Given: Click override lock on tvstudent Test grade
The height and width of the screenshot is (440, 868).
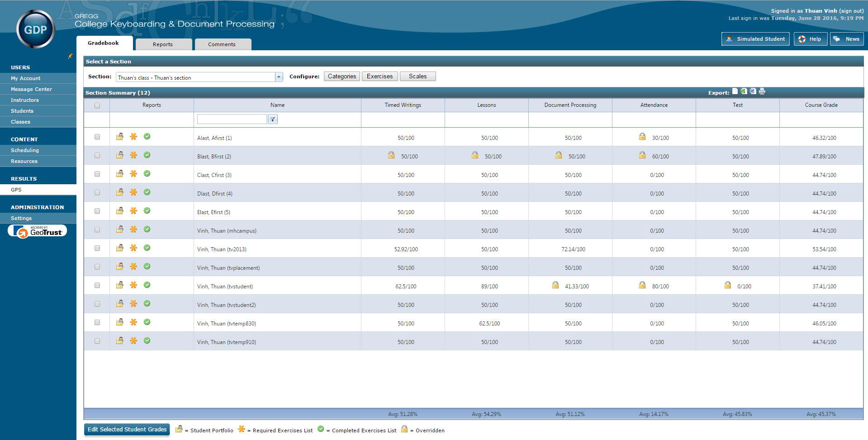Looking at the screenshot, I should tap(728, 285).
